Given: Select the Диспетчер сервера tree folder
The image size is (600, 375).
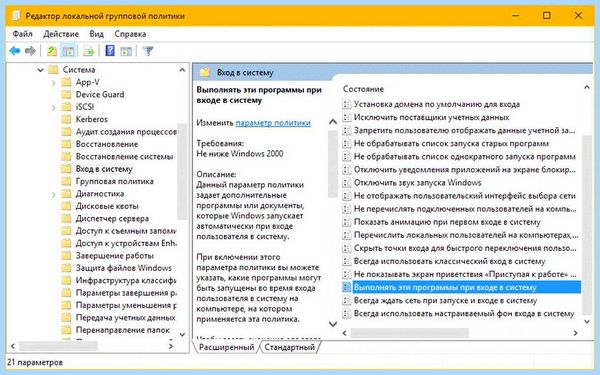Looking at the screenshot, I should pos(112,218).
